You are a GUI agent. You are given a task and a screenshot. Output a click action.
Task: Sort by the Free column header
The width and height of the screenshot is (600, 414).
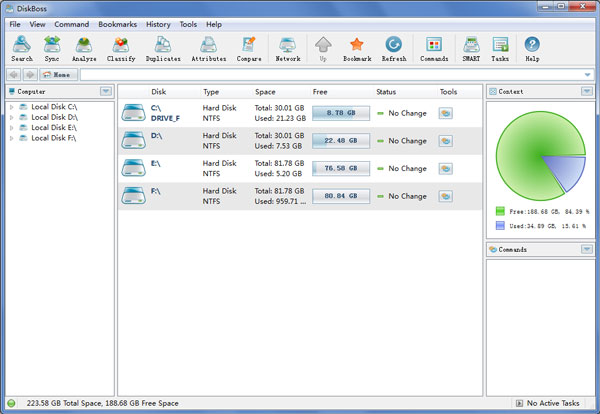point(320,91)
